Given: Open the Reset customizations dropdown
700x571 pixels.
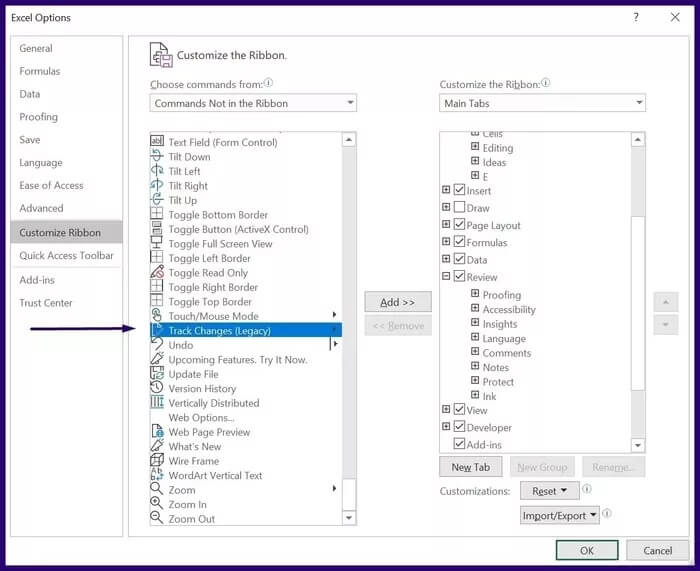Looking at the screenshot, I should click(x=550, y=491).
